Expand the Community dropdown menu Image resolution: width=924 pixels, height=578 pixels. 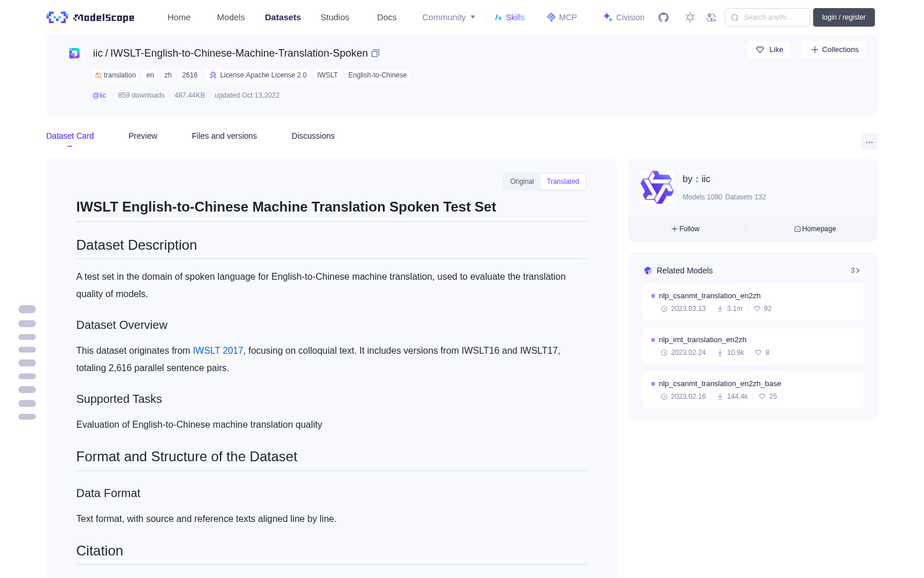pos(449,17)
